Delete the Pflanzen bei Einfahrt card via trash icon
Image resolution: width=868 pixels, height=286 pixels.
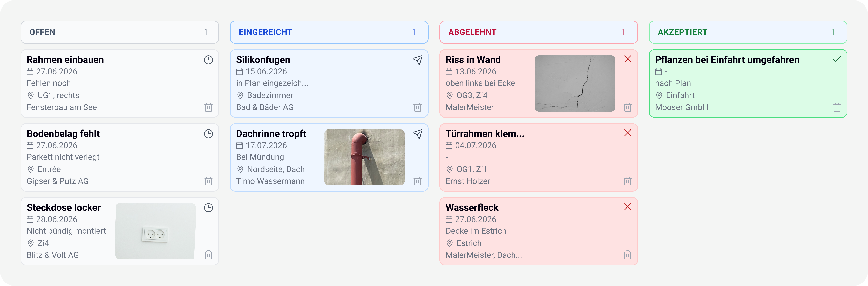[837, 107]
